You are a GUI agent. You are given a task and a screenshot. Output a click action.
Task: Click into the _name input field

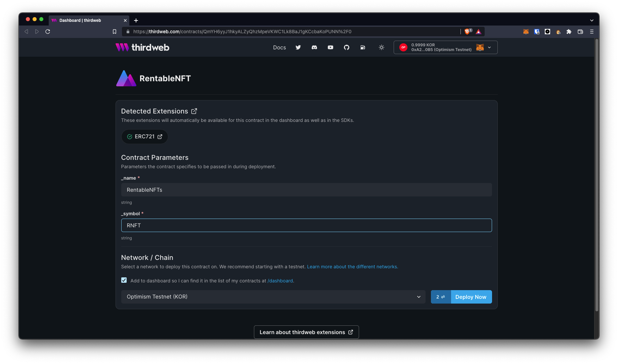pyautogui.click(x=306, y=190)
